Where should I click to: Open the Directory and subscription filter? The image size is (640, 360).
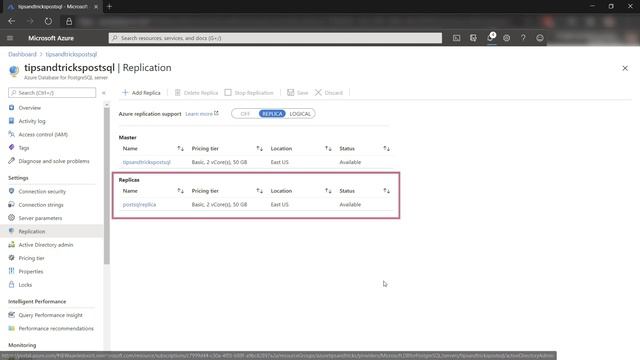tap(473, 38)
